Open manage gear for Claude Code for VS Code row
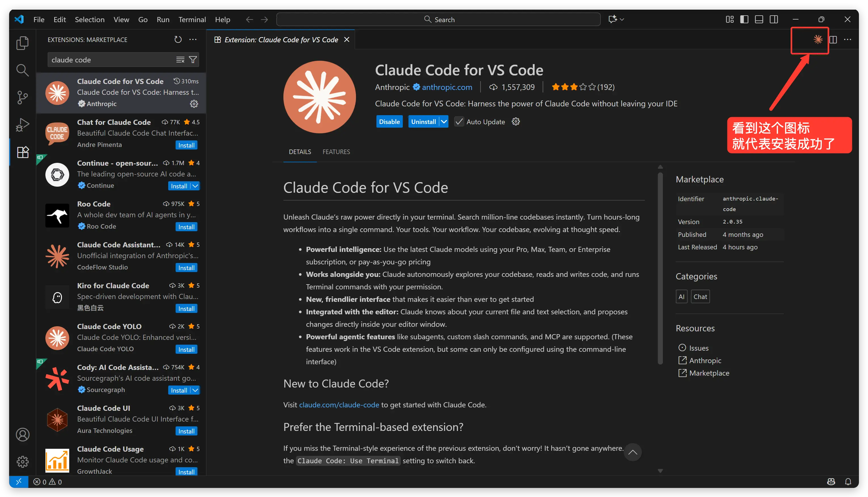The height and width of the screenshot is (497, 868). (194, 104)
